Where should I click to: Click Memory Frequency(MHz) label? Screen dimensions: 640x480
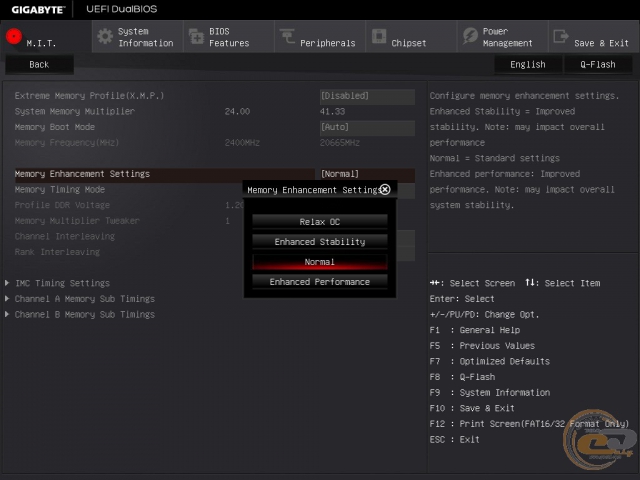(x=67, y=143)
